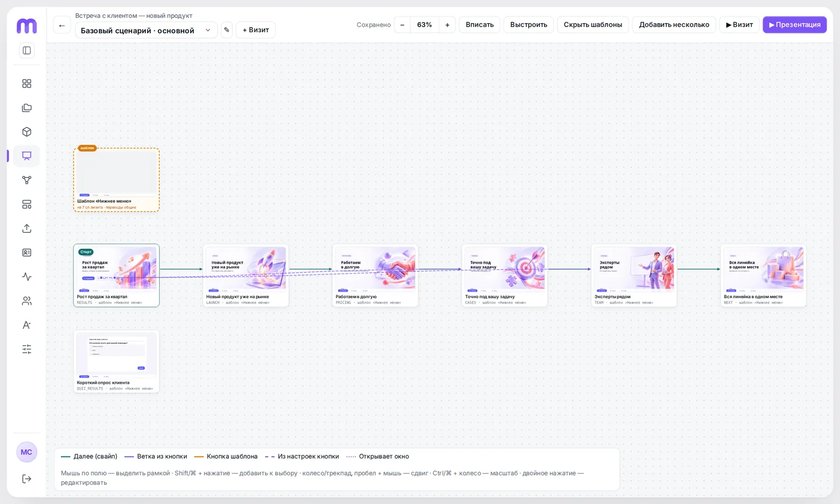Expand the Базовый сценарий dropdown

[146, 30]
